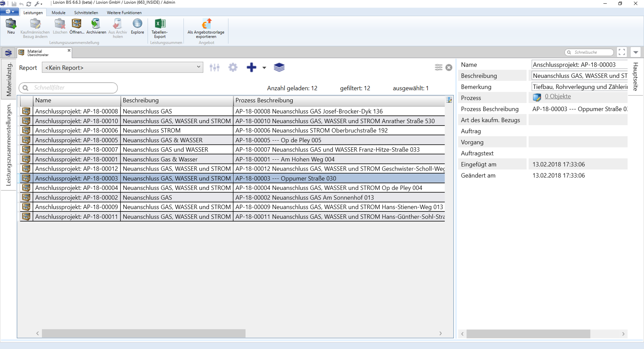Open the 0 Objekte link
Screen dimensions: 644x349
point(557,96)
